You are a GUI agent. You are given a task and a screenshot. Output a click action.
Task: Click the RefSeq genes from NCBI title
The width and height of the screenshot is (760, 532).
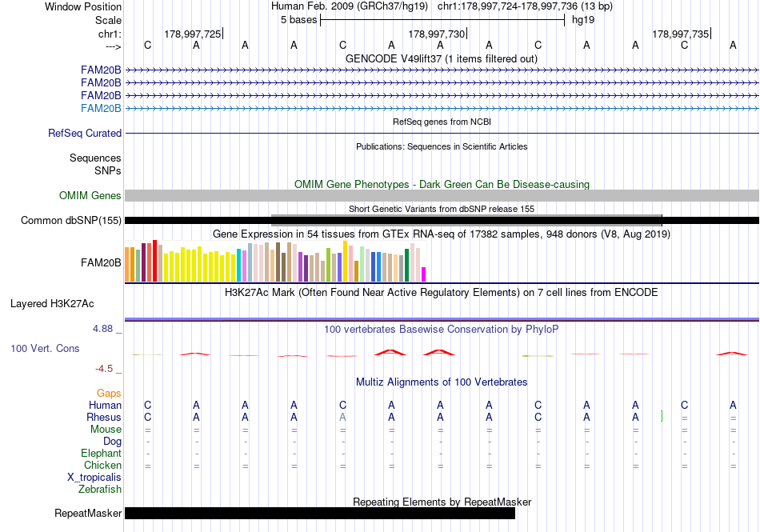tap(442, 122)
